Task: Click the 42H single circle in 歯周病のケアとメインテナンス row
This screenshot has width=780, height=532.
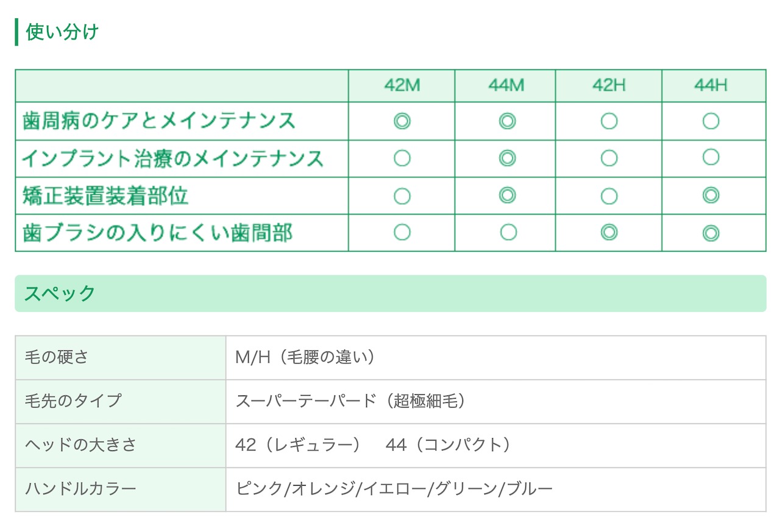Action: 609,122
